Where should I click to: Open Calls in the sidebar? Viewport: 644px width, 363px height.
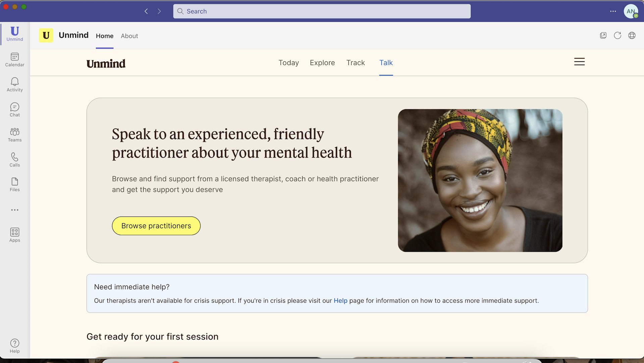[x=15, y=160]
